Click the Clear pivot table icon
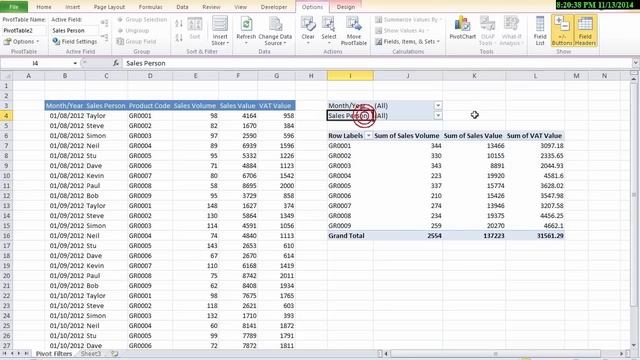 [308, 30]
